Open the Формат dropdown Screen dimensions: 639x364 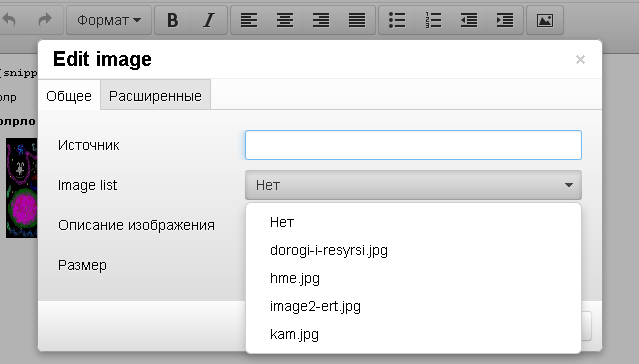(x=109, y=20)
